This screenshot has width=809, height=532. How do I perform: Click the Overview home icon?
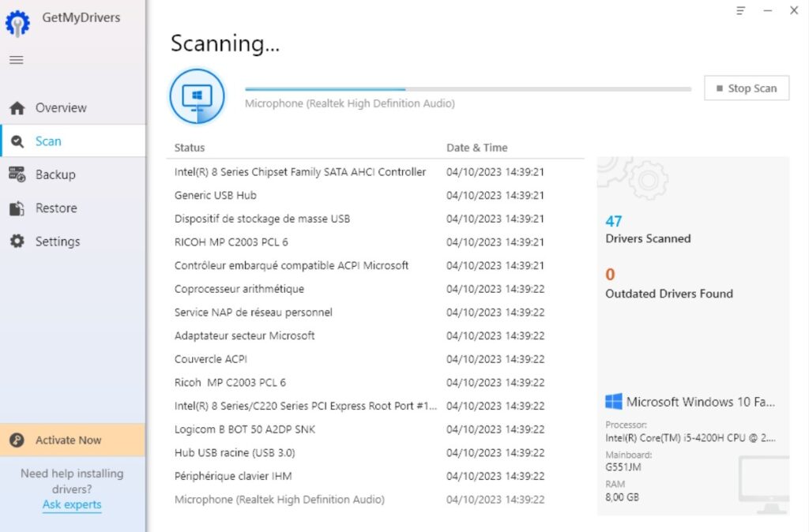(x=17, y=107)
